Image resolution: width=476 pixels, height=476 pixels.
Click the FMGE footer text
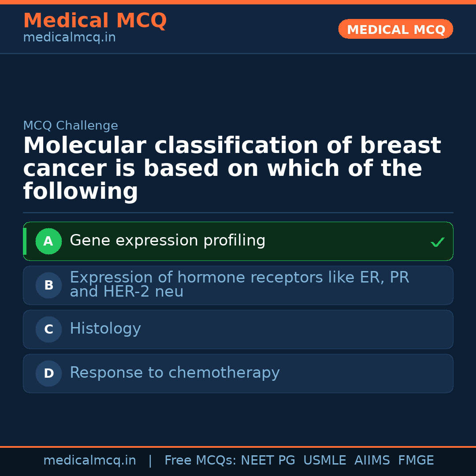pyautogui.click(x=416, y=461)
